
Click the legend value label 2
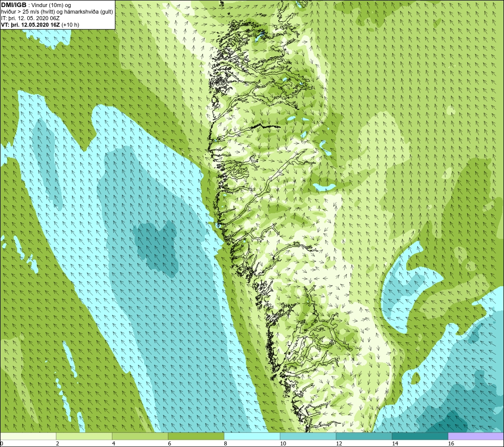(57, 444)
